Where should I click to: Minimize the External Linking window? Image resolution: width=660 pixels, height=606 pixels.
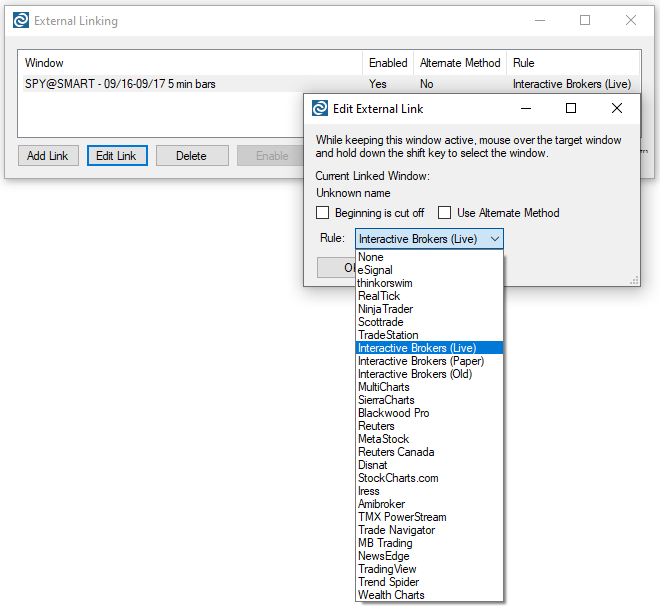(x=540, y=20)
